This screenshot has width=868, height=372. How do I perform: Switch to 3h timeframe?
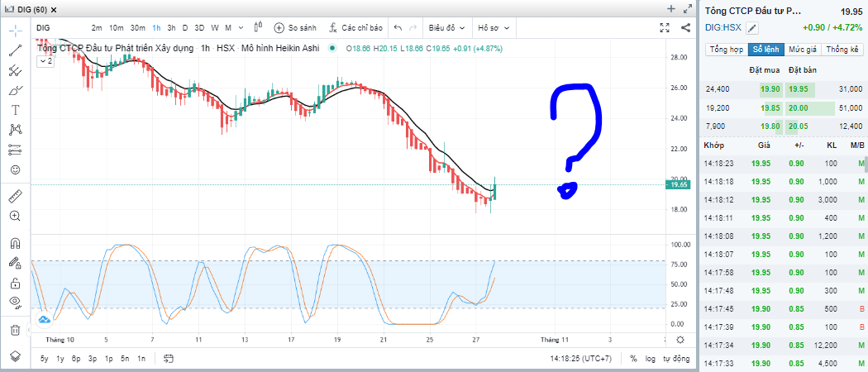click(172, 27)
